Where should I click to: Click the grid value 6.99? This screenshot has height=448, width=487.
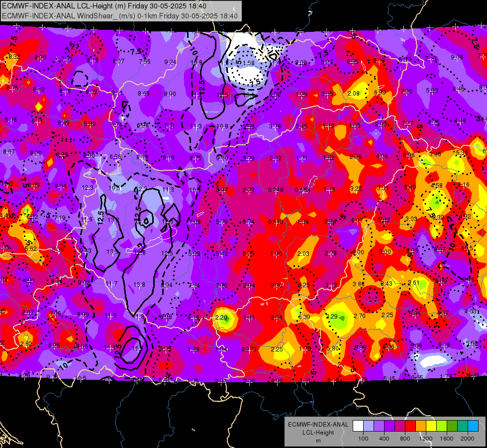380,92
